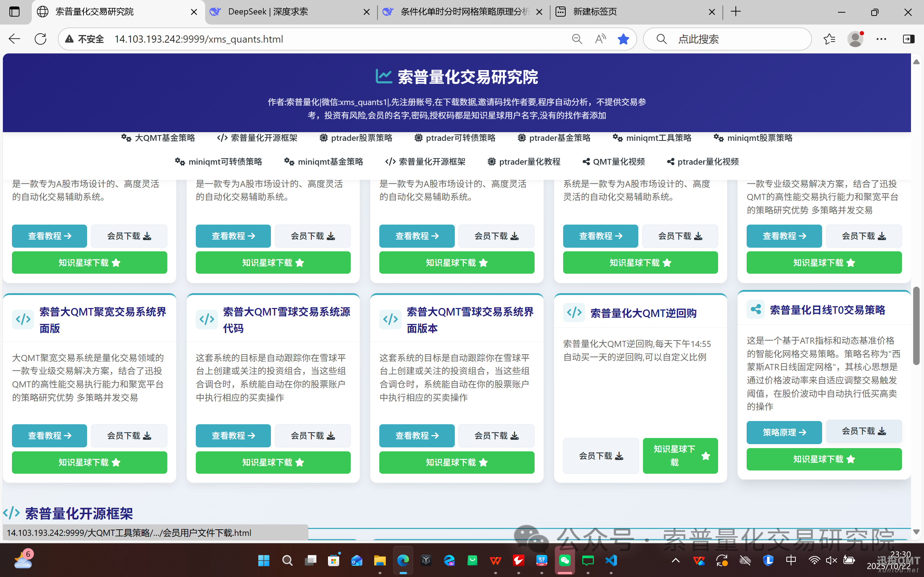This screenshot has width=924, height=577.
Task: Open the favorites list icon in toolbar
Action: 829,39
